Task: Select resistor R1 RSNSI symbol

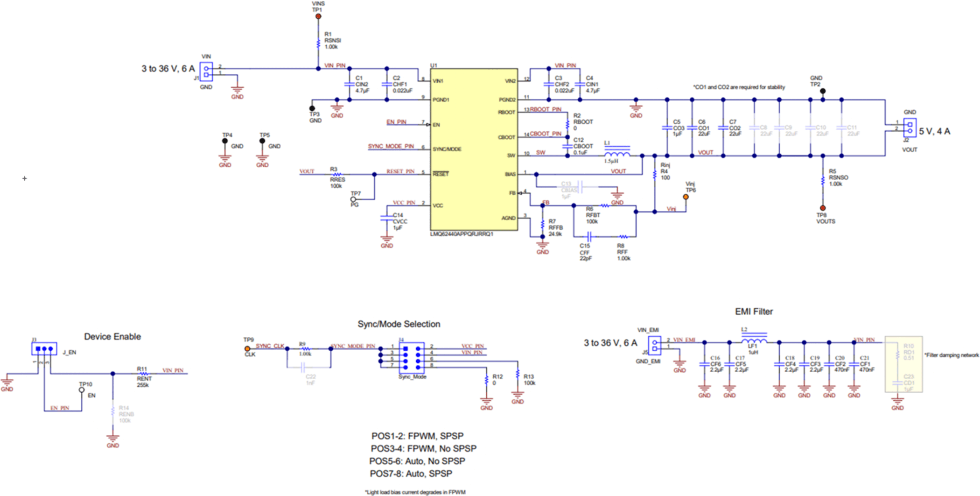Action: 318,43
